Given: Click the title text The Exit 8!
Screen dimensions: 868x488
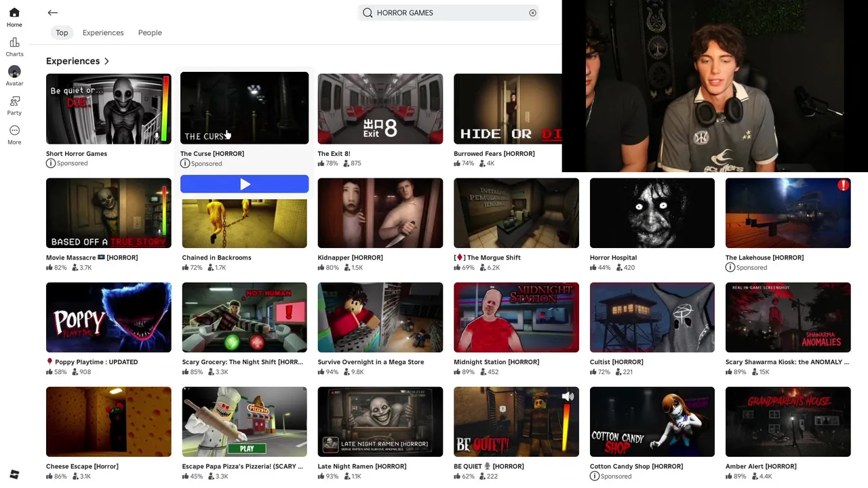Looking at the screenshot, I should (334, 154).
